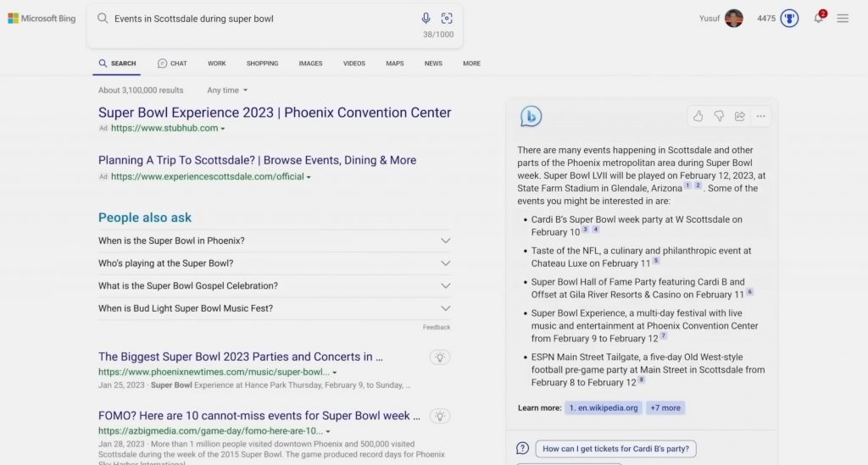Viewport: 868px width, 465px height.
Task: Open the hamburger settings menu
Action: pos(843,19)
